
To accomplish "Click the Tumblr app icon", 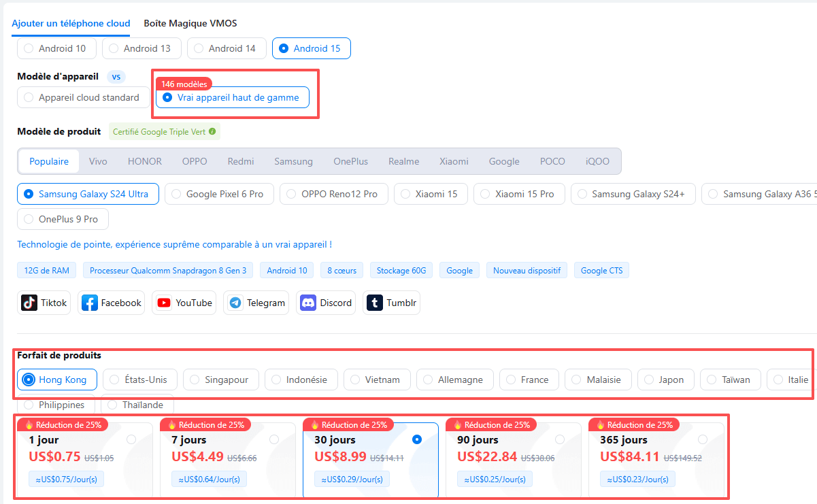I will coord(375,303).
